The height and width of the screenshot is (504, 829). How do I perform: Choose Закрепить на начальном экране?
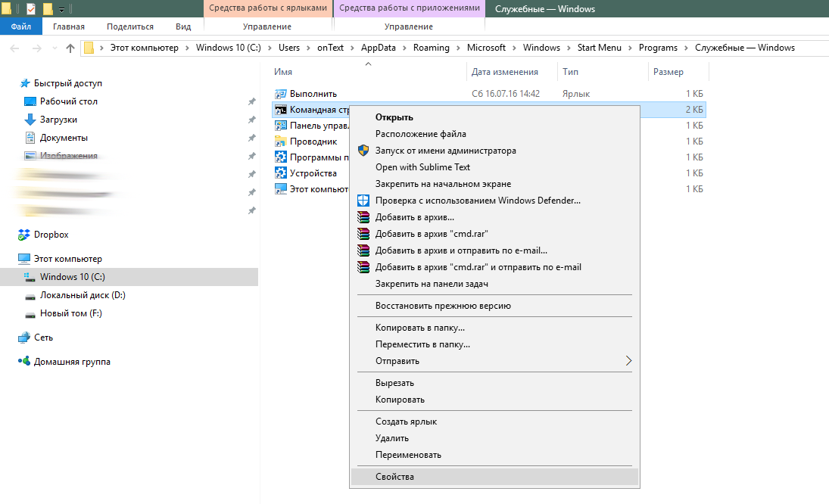[x=494, y=184]
